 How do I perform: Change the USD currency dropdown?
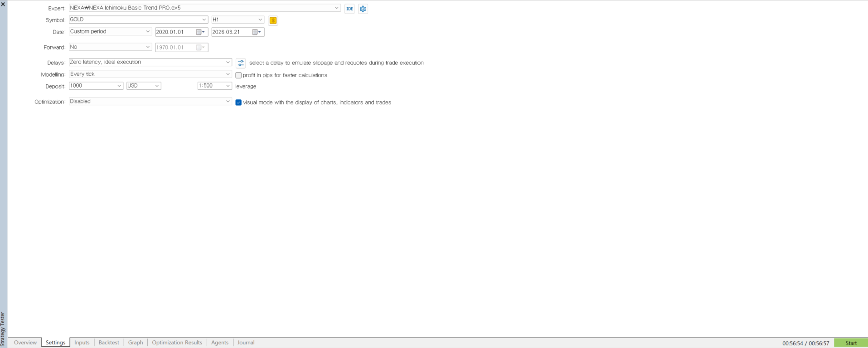pos(144,85)
